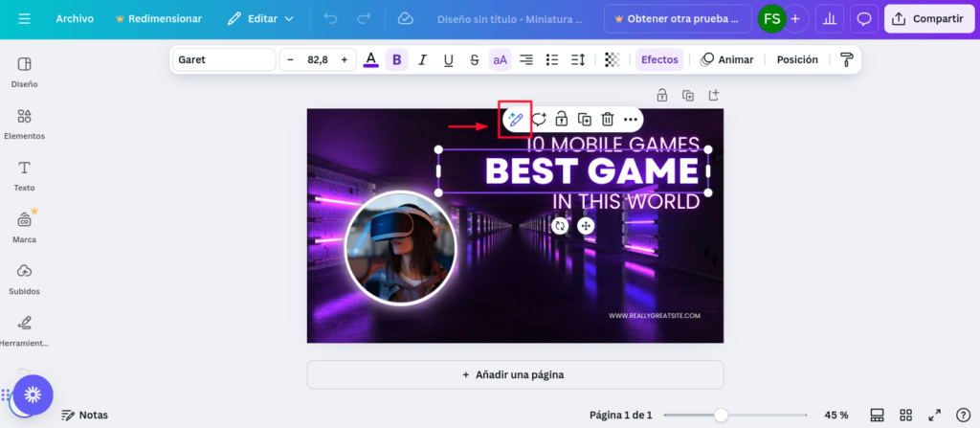Screen dimensions: 980x428
Task: Toggle bulleted list formatting
Action: (x=552, y=60)
